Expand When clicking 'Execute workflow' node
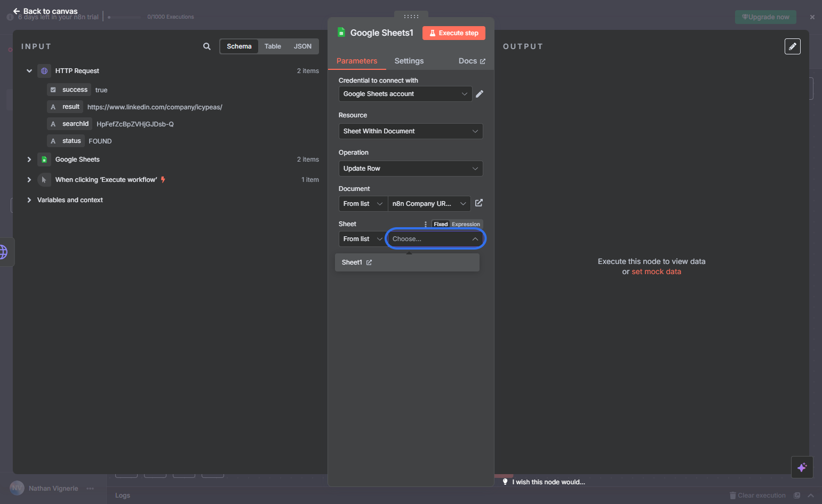 coord(29,180)
